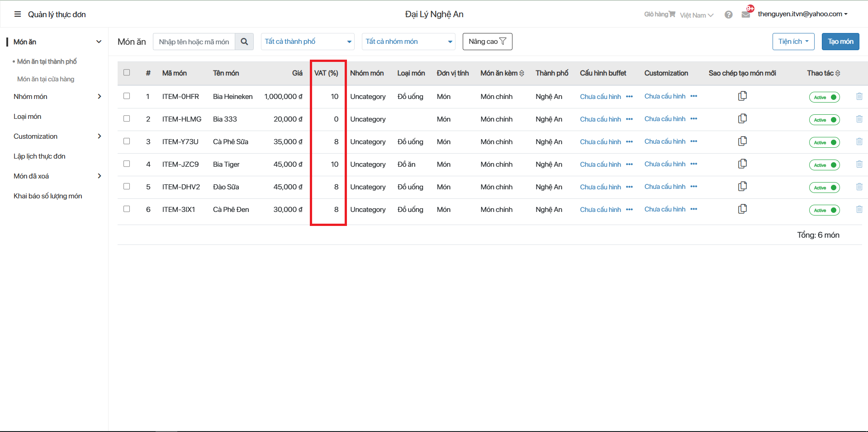Check the select-all checkbox in table header
Screen dimensions: 868x432
tap(127, 73)
